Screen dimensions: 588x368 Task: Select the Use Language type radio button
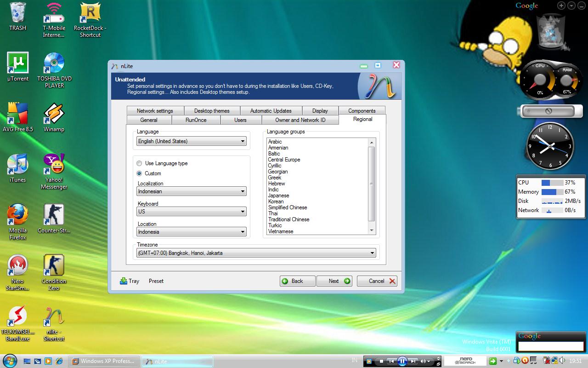click(139, 163)
